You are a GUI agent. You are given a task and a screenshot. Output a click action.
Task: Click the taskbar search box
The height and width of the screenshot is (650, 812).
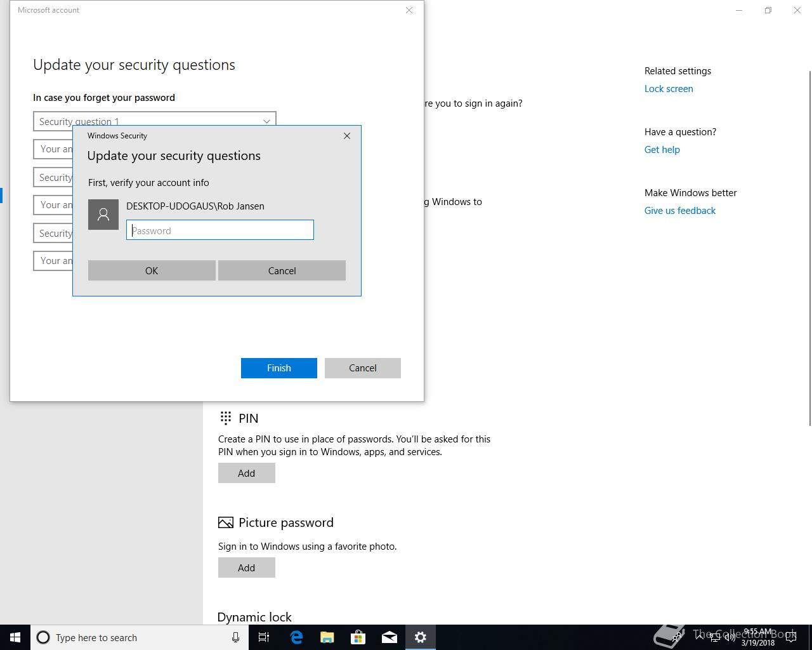[x=140, y=637]
